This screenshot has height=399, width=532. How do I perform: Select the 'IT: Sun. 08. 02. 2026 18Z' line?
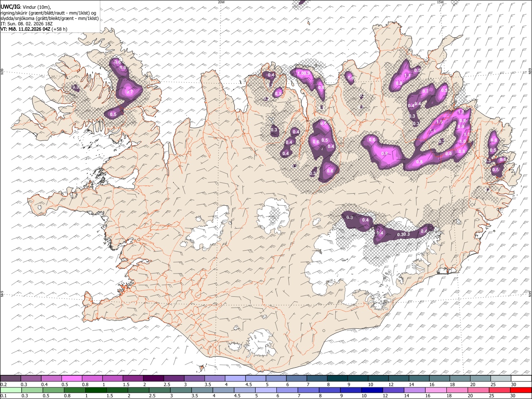tap(27, 24)
